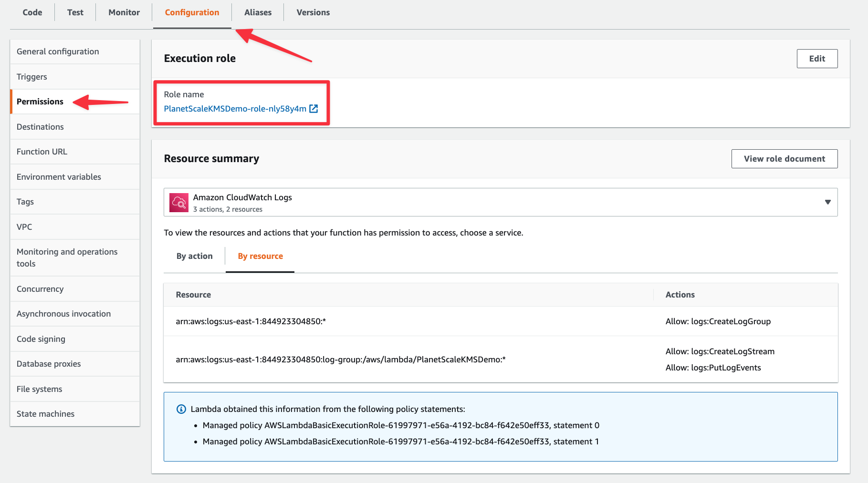
Task: Select Tags in the sidebar
Action: 75,202
